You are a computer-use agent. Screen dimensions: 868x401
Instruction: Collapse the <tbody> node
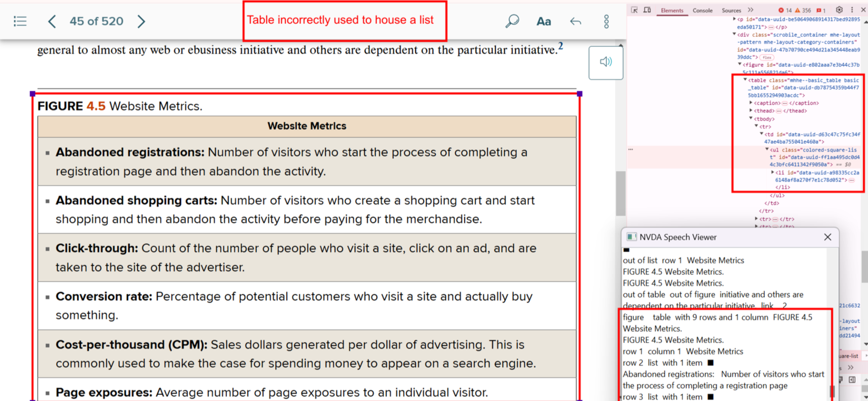(x=751, y=118)
